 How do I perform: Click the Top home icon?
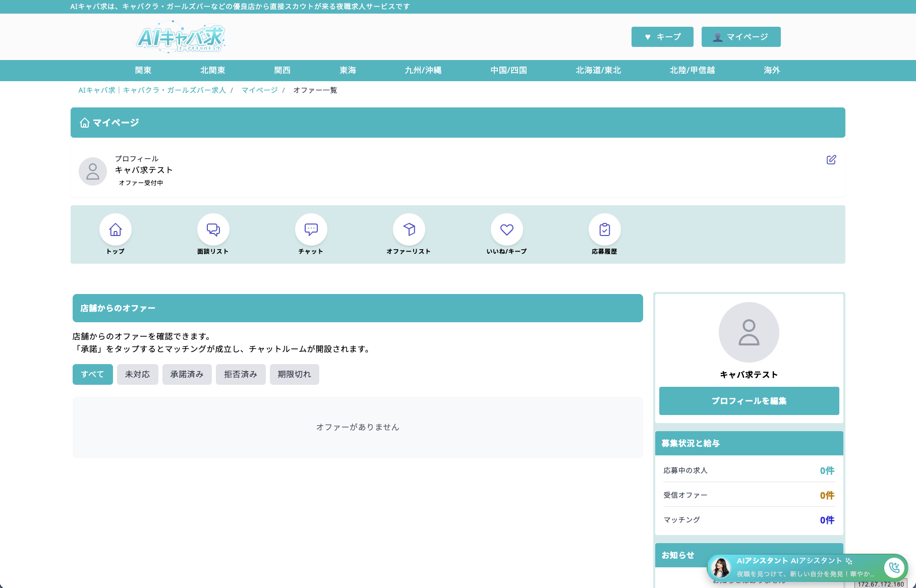point(116,229)
